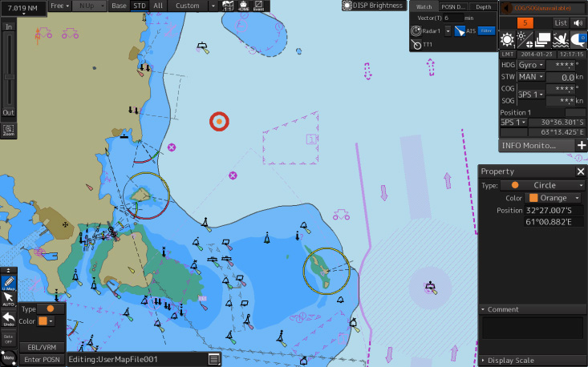
Task: Toggle the AIS Filter button
Action: click(x=486, y=30)
